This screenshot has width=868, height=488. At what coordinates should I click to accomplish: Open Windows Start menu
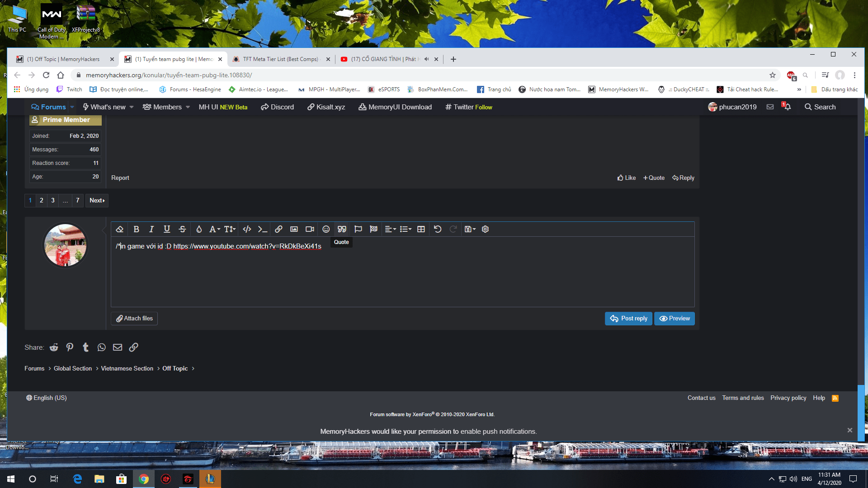tap(11, 479)
